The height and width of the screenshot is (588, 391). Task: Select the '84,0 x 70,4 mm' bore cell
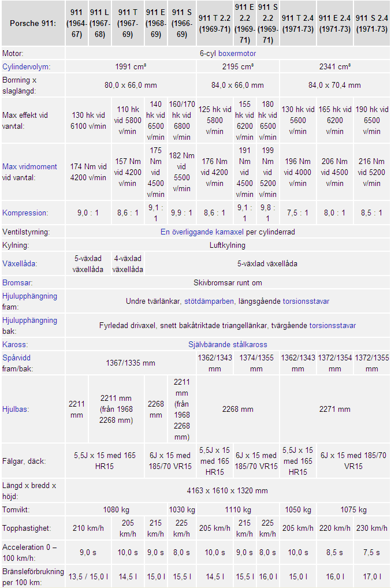point(335,85)
